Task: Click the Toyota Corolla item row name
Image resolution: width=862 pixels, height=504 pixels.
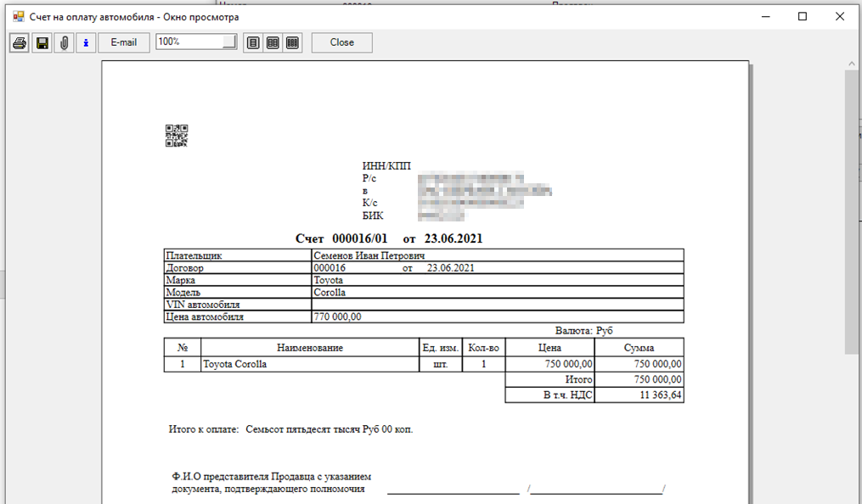Action: [234, 364]
